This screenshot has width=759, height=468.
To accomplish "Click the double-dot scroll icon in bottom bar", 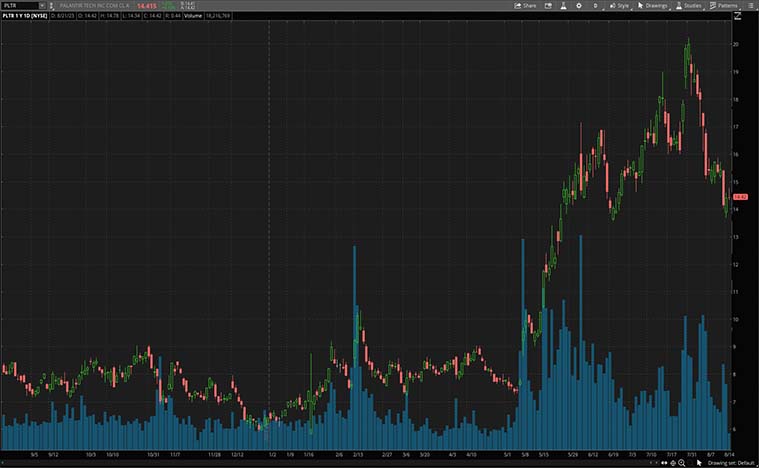I will coord(664,463).
